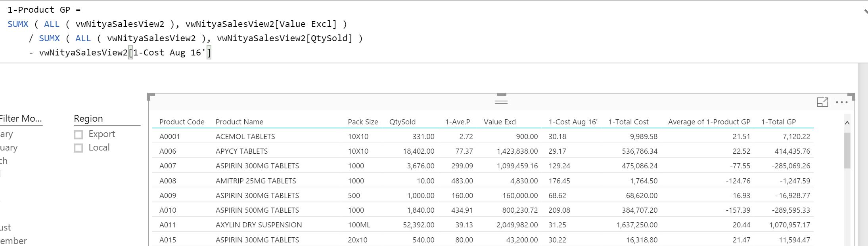The width and height of the screenshot is (868, 246).
Task: Click [Value Excl] reference in the formula
Action: click(x=306, y=24)
